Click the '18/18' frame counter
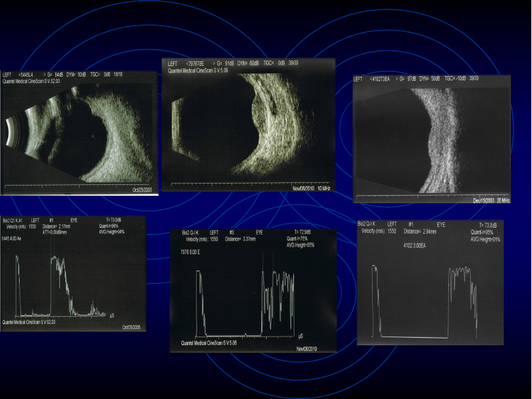This screenshot has height=399, width=532. click(118, 74)
